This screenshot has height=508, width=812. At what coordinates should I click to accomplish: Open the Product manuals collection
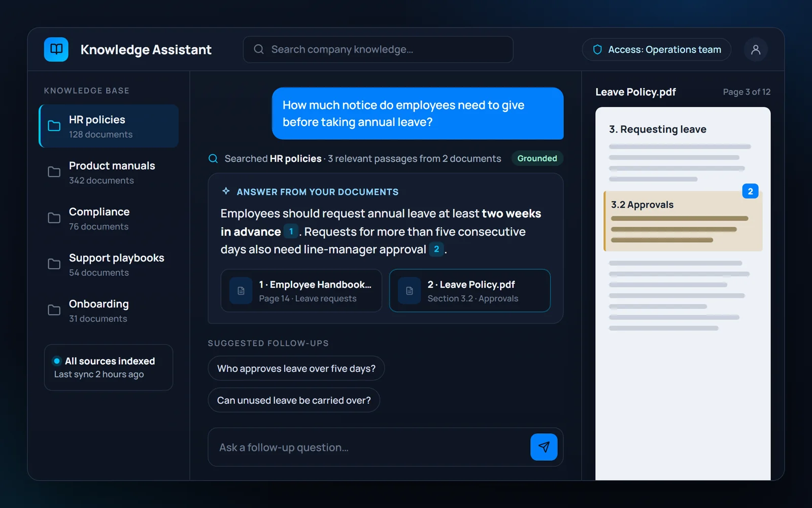coord(109,172)
